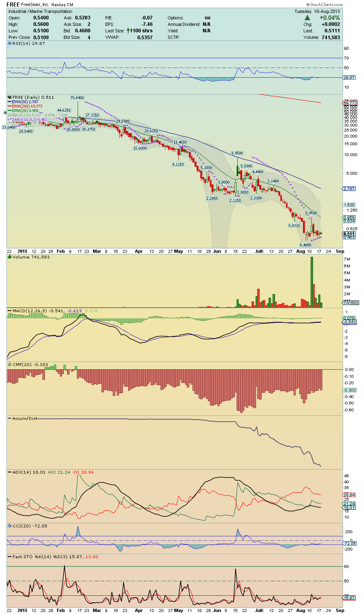Click the EPS value -7.46
Image resolution: width=364 pixels, height=614 pixels.
[147, 24]
